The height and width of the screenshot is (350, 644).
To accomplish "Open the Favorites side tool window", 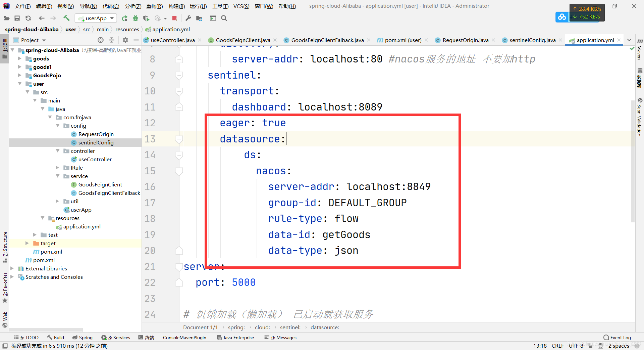I will click(x=5, y=288).
